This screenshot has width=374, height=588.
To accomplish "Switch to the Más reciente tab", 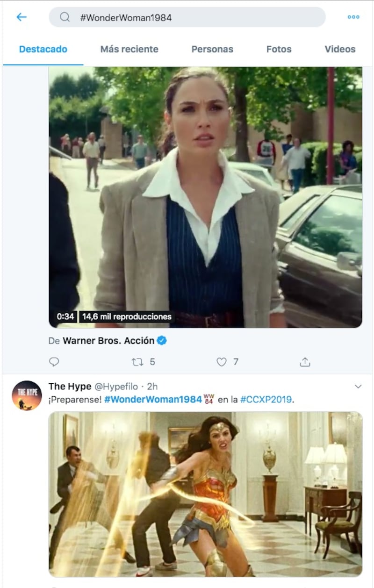I will (129, 49).
